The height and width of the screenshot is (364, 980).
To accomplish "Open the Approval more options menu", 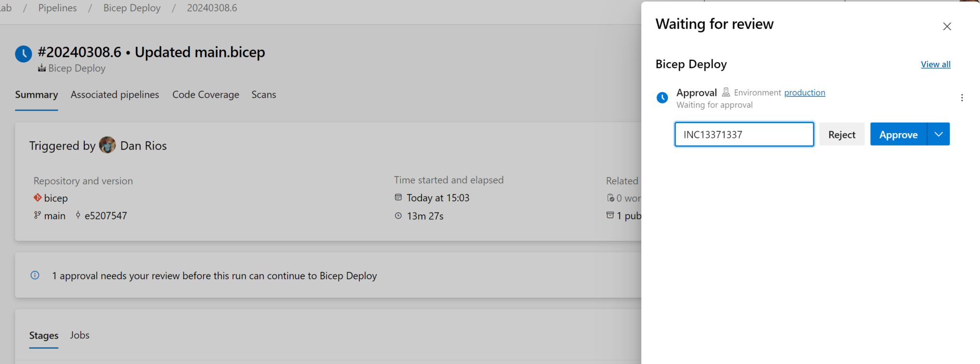I will pyautogui.click(x=962, y=98).
